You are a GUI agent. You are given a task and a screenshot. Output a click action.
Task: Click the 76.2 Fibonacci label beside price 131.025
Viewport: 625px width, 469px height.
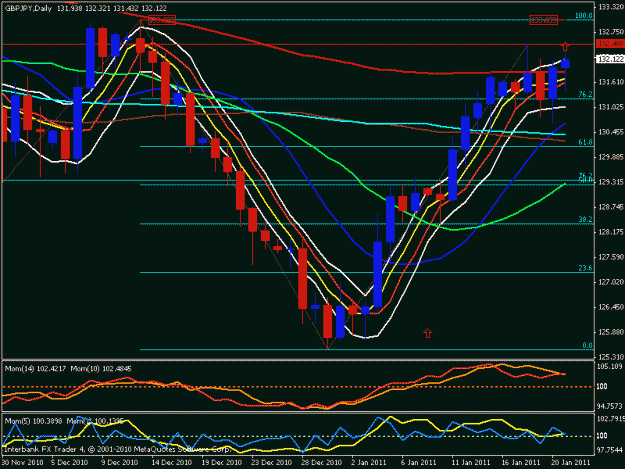tap(585, 94)
